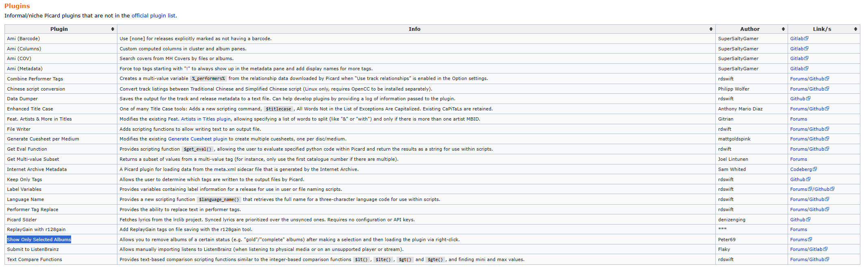Open Forums/Github link for Text Compare Functions
Screen dimensions: 868x270
tap(810, 259)
